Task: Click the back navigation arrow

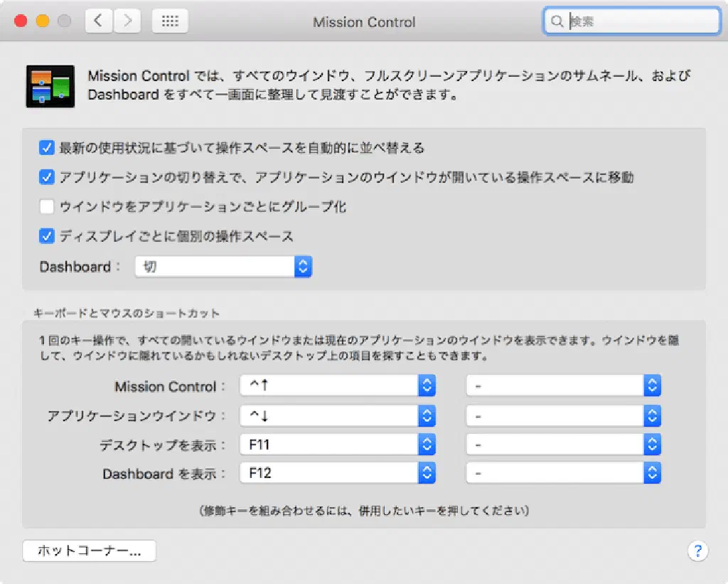Action: (x=98, y=21)
